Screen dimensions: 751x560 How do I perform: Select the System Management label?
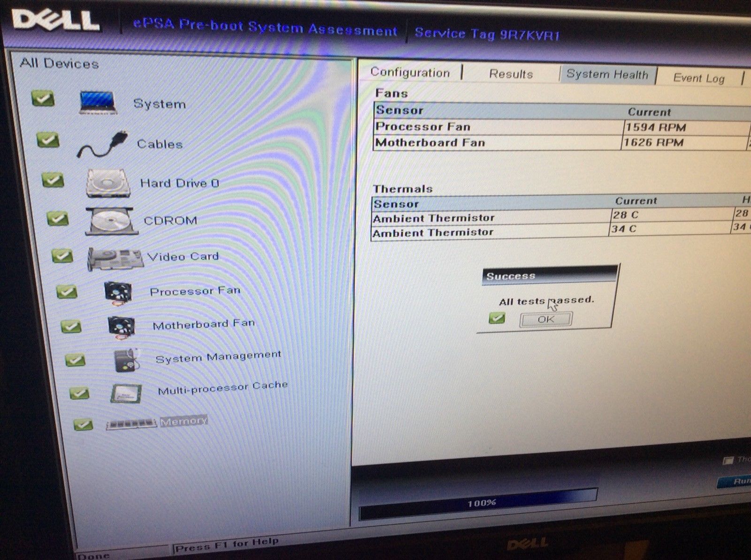218,356
